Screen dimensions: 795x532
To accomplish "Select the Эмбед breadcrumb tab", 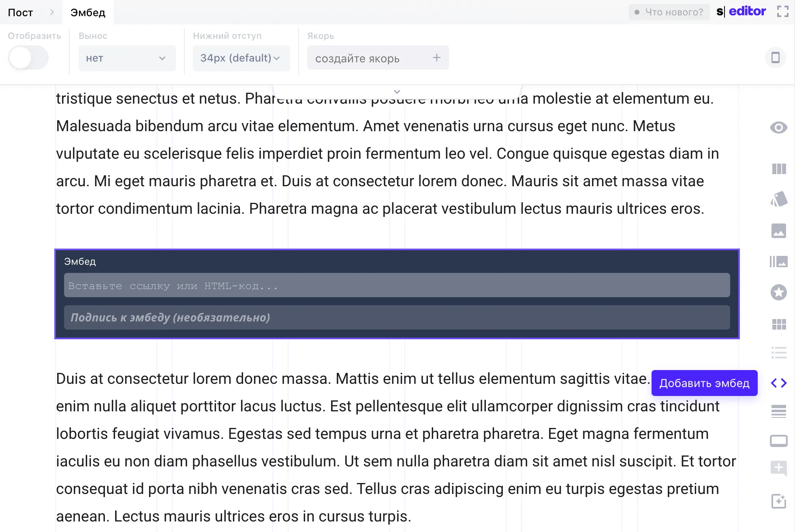I will tap(88, 13).
